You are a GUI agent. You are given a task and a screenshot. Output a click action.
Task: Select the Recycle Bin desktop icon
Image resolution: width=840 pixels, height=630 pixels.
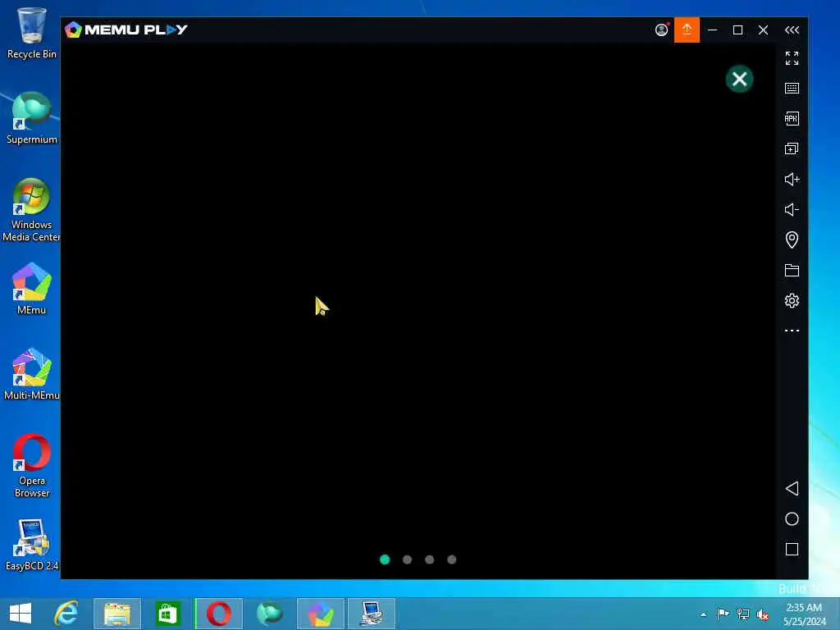coord(31,33)
